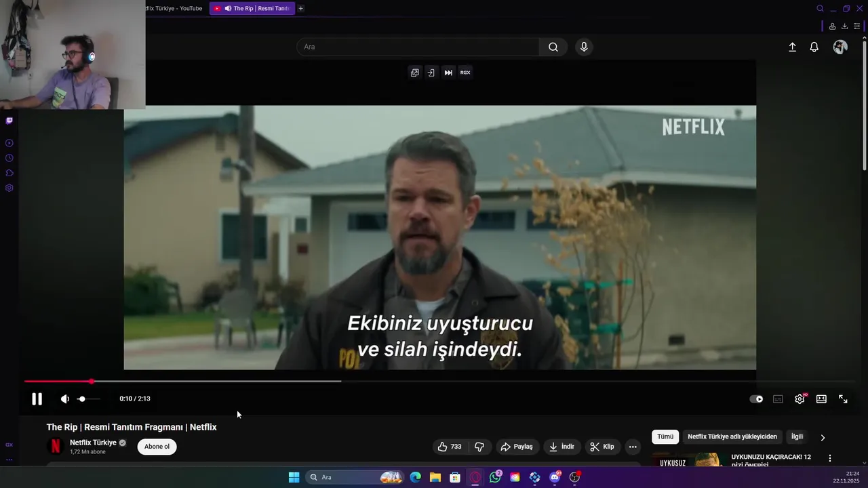Screen dimensions: 868x488
Task: Open options for 'UYKUNUZU KAÇIRACAK' video
Action: click(x=829, y=459)
